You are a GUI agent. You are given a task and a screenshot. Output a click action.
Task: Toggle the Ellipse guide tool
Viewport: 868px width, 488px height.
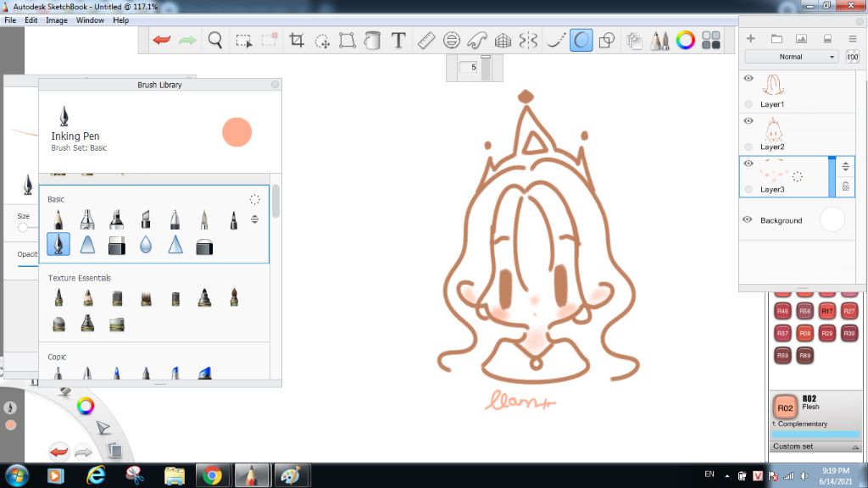click(x=452, y=41)
